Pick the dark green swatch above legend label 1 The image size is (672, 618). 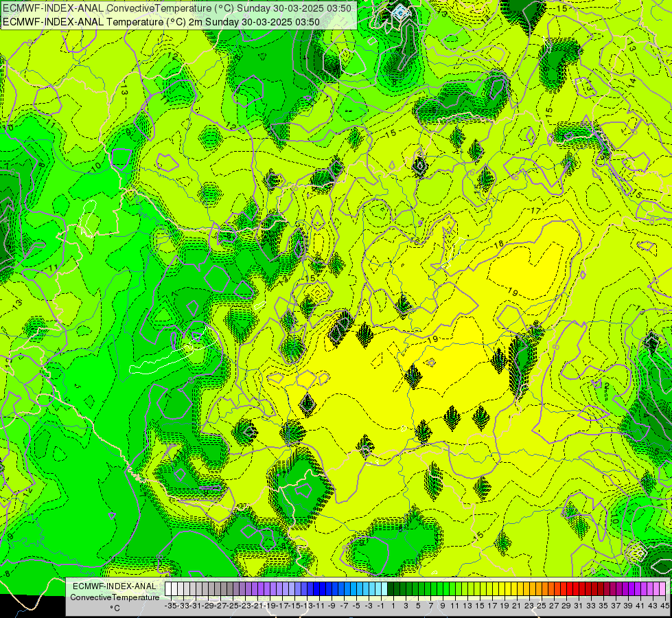[391, 588]
